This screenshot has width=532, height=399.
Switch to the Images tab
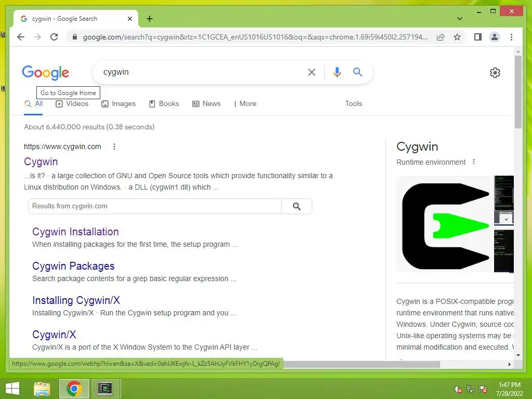tap(118, 104)
